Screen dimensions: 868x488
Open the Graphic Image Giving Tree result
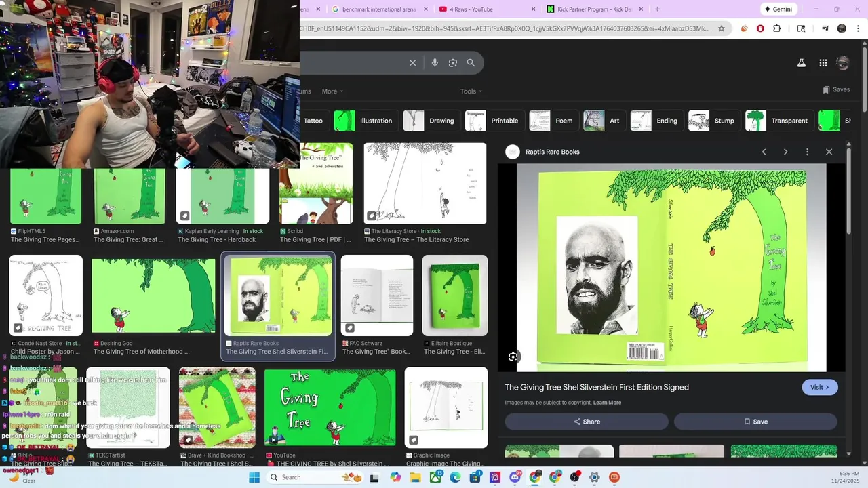[446, 408]
